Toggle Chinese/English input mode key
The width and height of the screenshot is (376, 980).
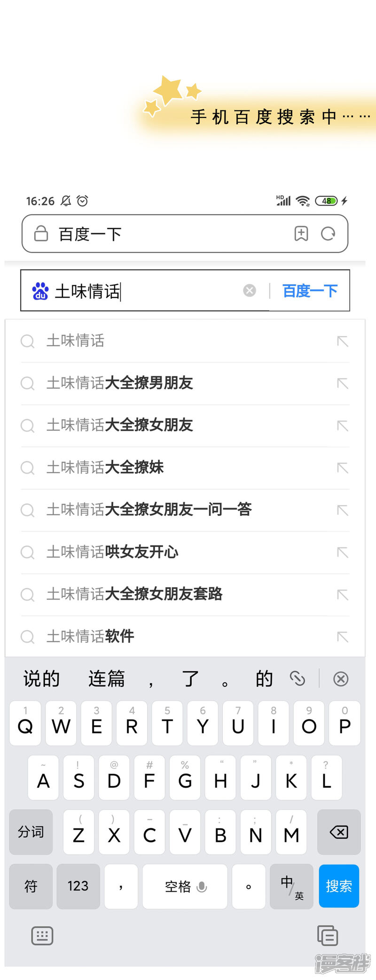[x=291, y=887]
